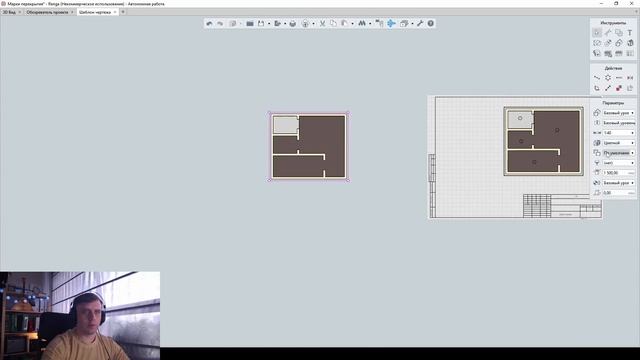The height and width of the screenshot is (360, 640).
Task: Open Help with the question mark icon
Action: 431,24
